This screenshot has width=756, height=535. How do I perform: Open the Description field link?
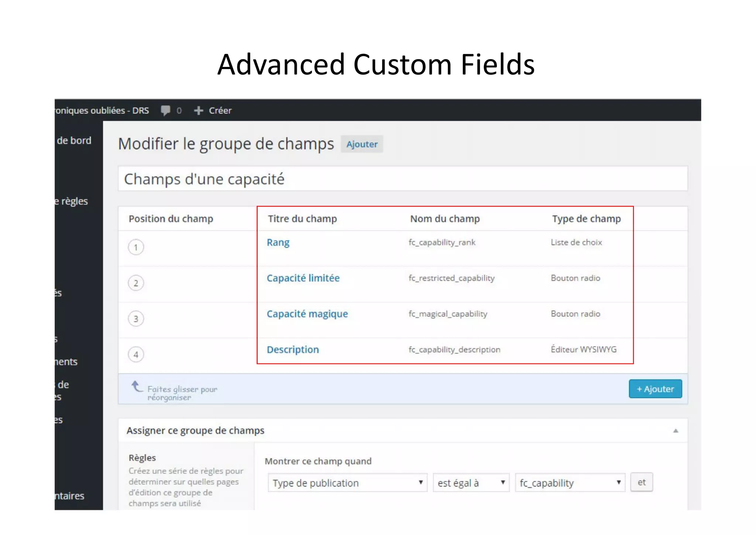point(293,350)
